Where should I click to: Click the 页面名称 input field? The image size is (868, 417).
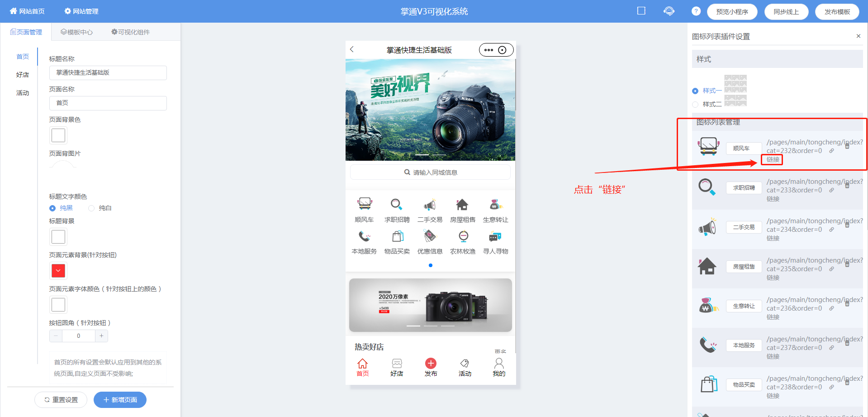pyautogui.click(x=108, y=103)
